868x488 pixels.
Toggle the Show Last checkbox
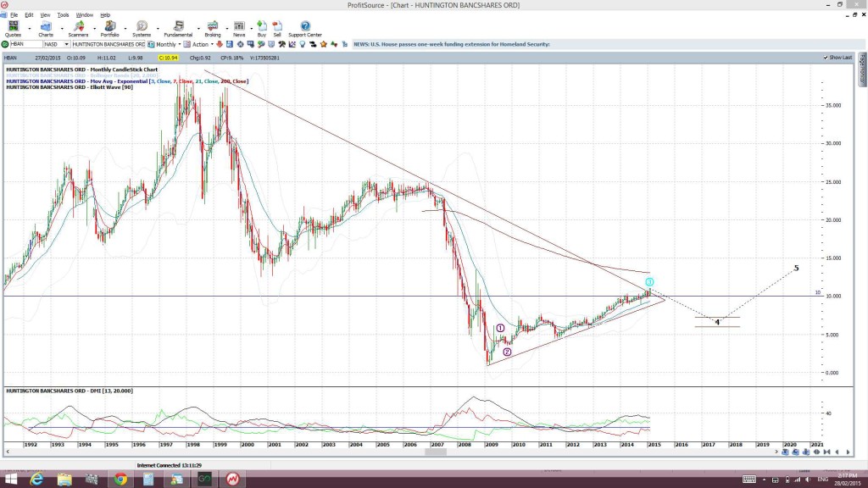click(x=826, y=58)
